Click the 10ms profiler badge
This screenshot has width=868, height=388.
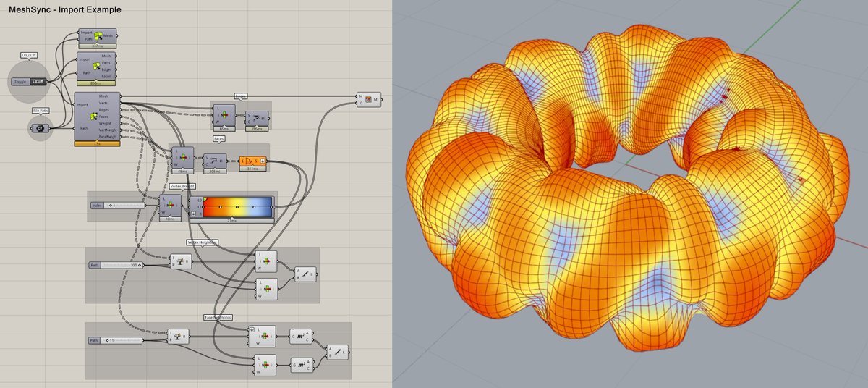(x=171, y=219)
